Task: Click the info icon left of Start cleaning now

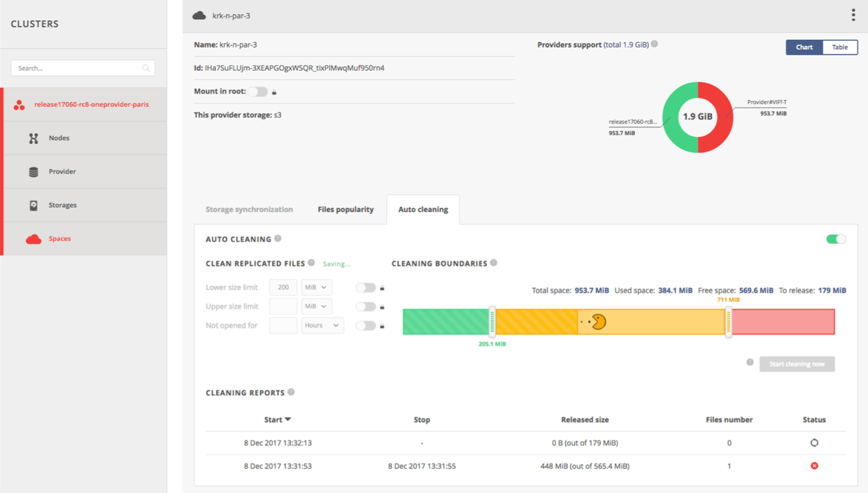Action: 750,362
